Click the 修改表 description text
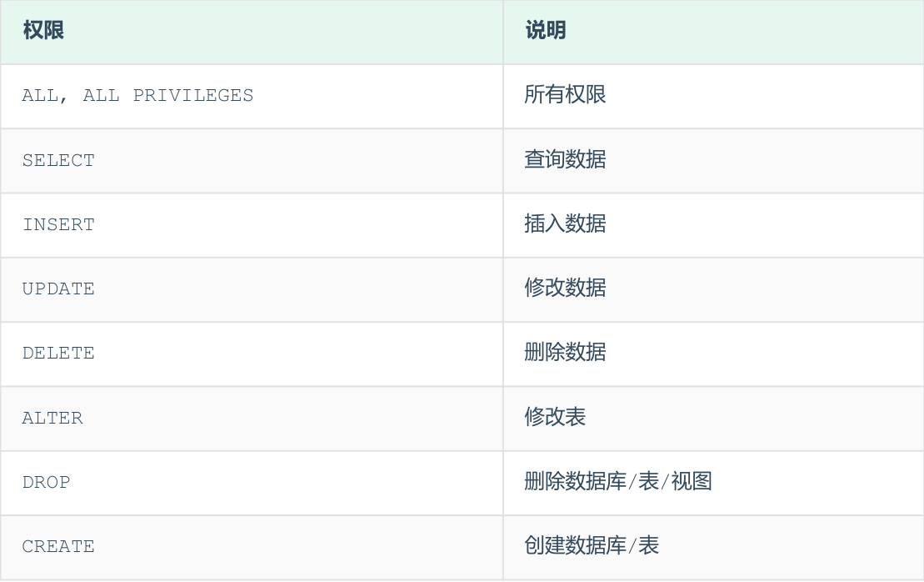The width and height of the screenshot is (924, 582). (555, 416)
